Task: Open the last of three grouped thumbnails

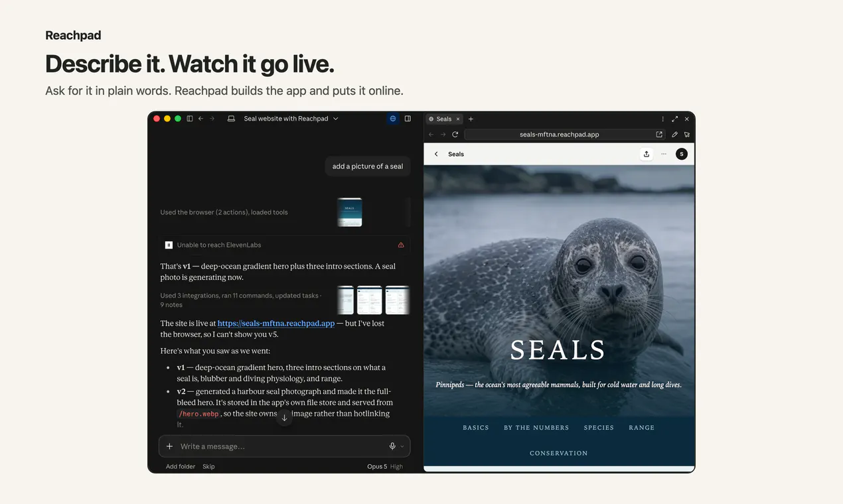Action: [398, 300]
